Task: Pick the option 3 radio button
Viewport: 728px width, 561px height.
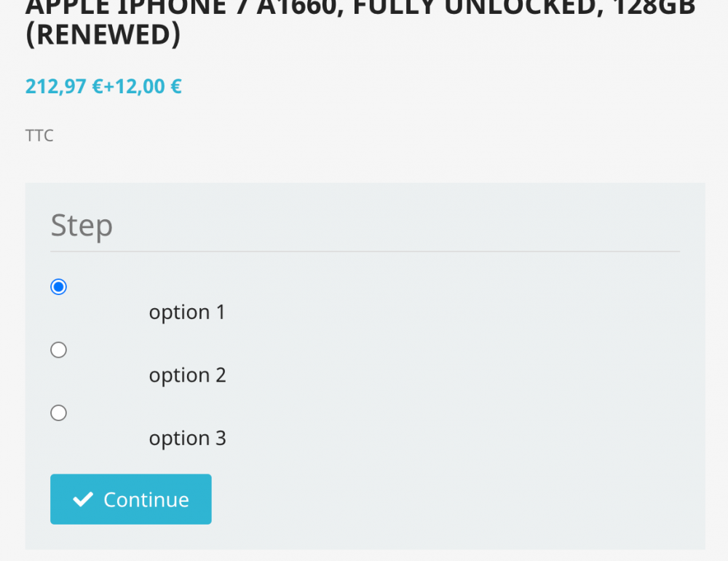Action: coord(58,413)
